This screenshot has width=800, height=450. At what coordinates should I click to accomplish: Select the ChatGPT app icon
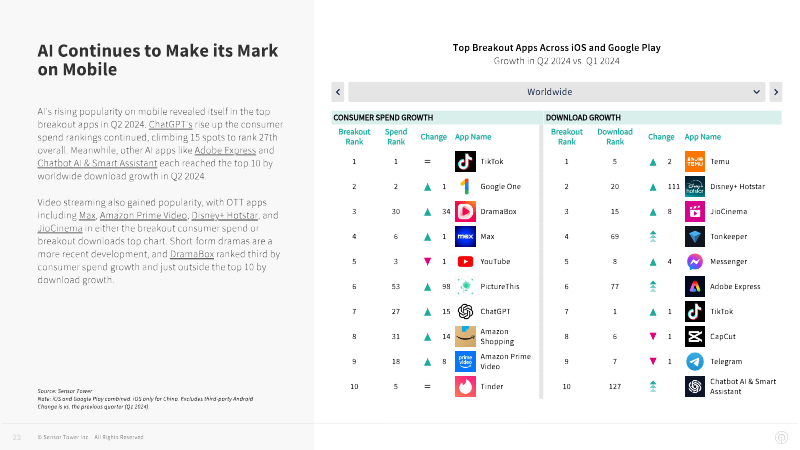465,311
